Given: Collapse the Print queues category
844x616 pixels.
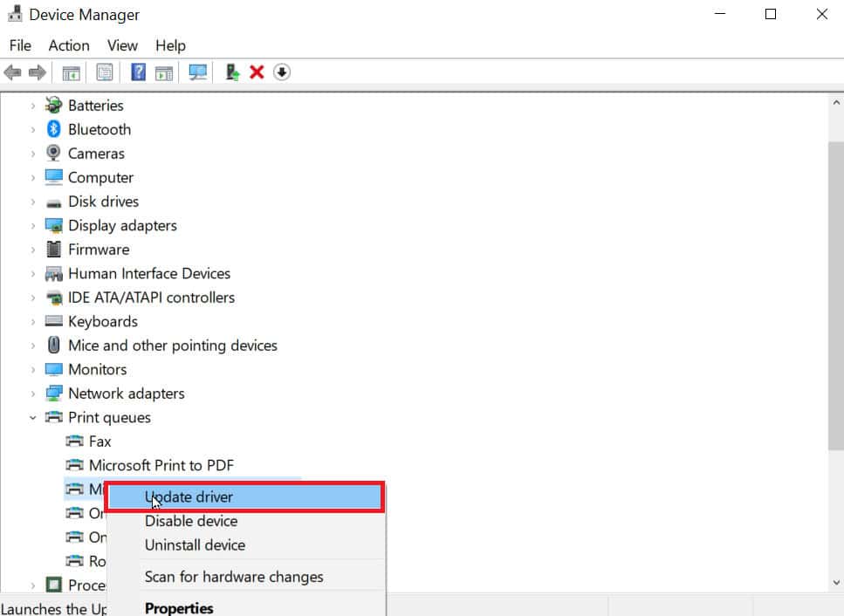Looking at the screenshot, I should [33, 417].
